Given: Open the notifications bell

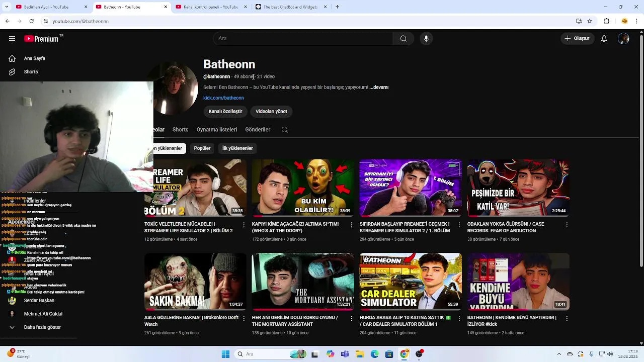Looking at the screenshot, I should (x=604, y=39).
